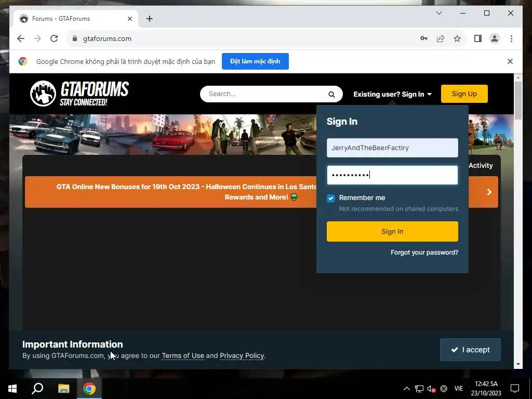
Task: Open the browser side panel
Action: pos(478,38)
